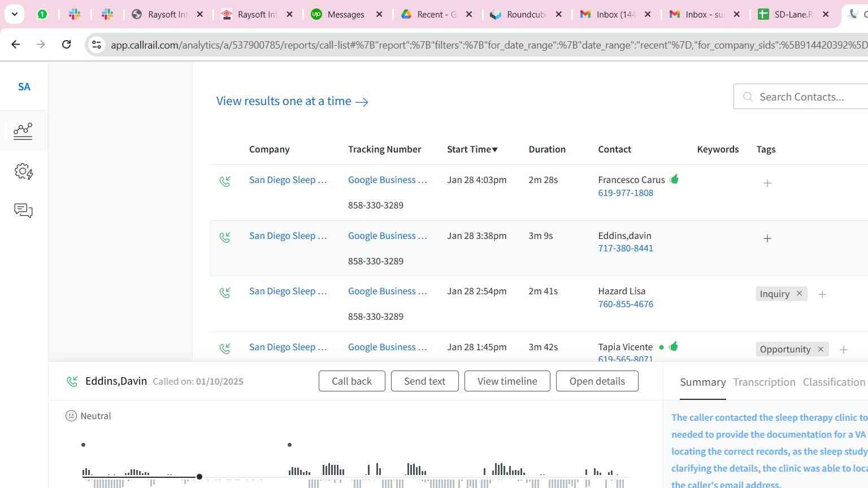
Task: Open phone number 717-380-8441 link
Action: click(626, 248)
